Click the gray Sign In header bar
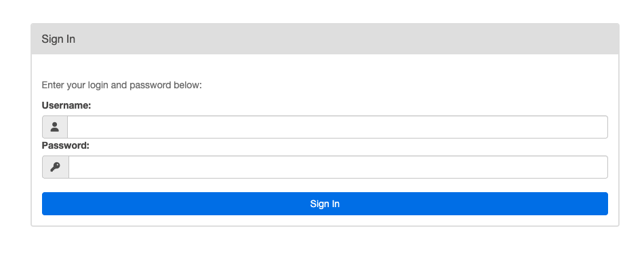Image resolution: width=644 pixels, height=256 pixels. coord(325,39)
